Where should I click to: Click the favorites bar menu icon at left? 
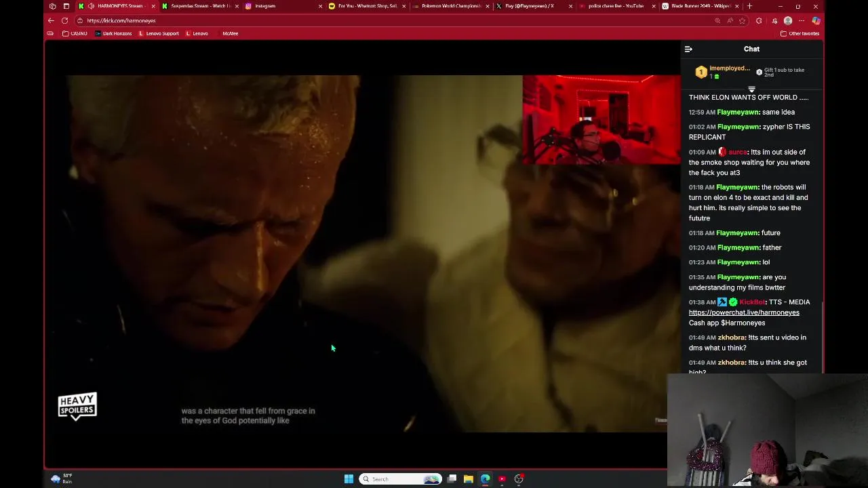(x=50, y=33)
